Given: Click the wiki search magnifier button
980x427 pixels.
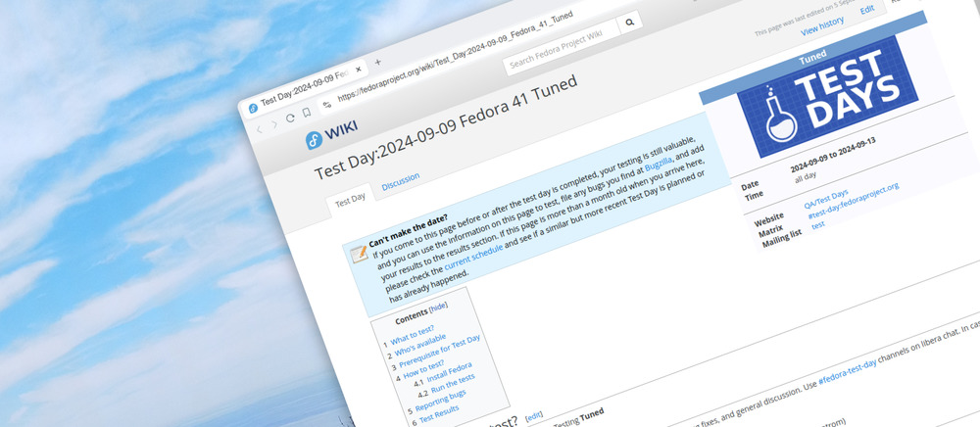Looking at the screenshot, I should point(629,23).
